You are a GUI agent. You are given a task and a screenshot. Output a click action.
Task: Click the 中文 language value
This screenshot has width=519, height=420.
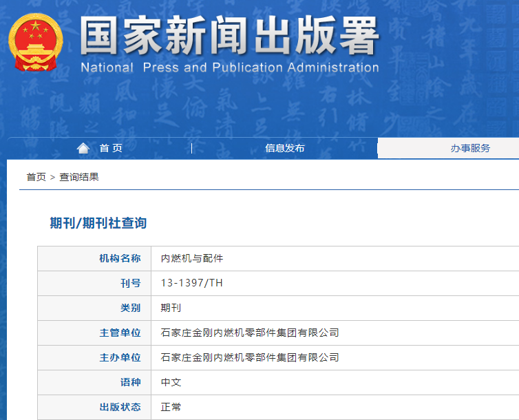[171, 382]
